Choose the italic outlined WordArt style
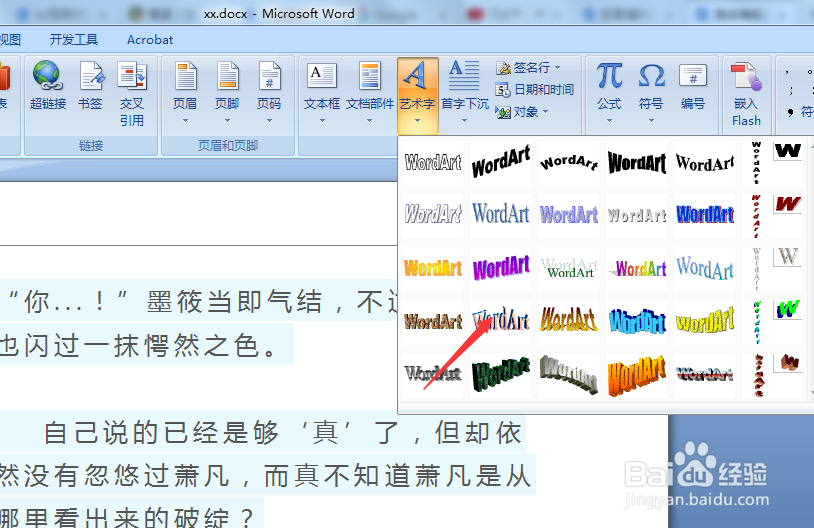The height and width of the screenshot is (528, 814). pyautogui.click(x=433, y=214)
